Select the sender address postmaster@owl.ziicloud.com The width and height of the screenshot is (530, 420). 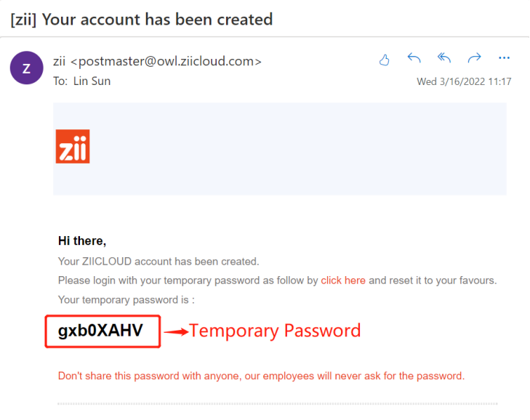click(165, 61)
